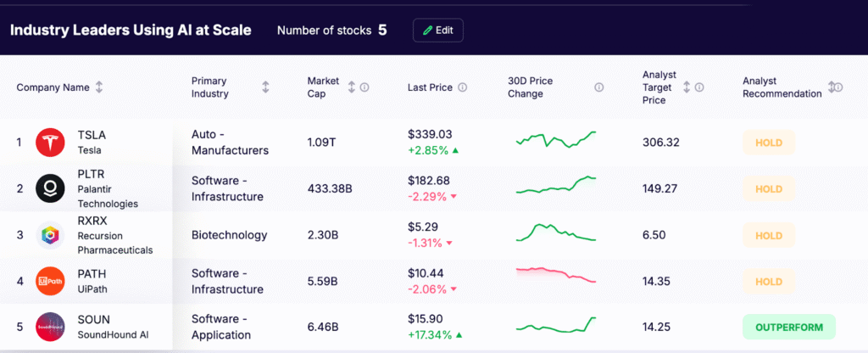868x353 pixels.
Task: Click the UiPath red 30D sparkline
Action: point(556,276)
